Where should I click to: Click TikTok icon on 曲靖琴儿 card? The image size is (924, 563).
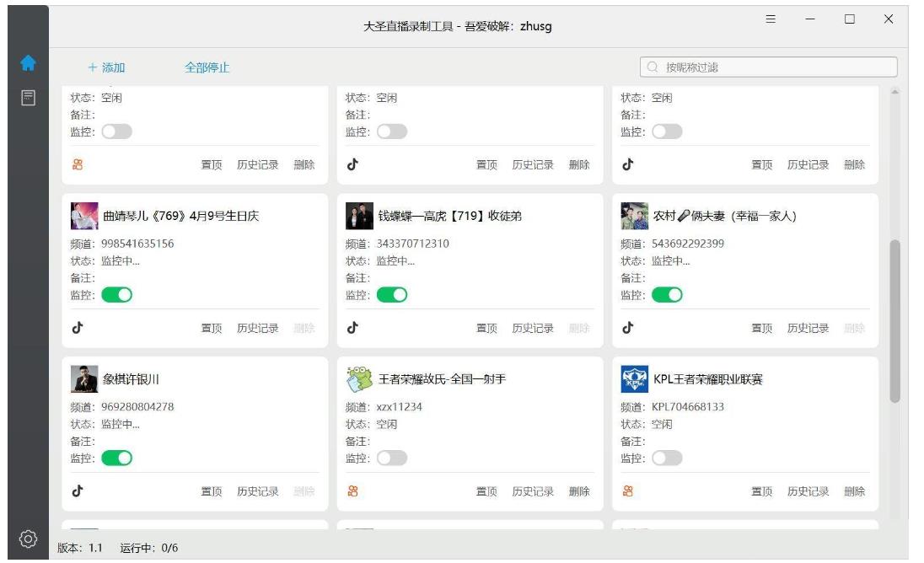click(78, 328)
